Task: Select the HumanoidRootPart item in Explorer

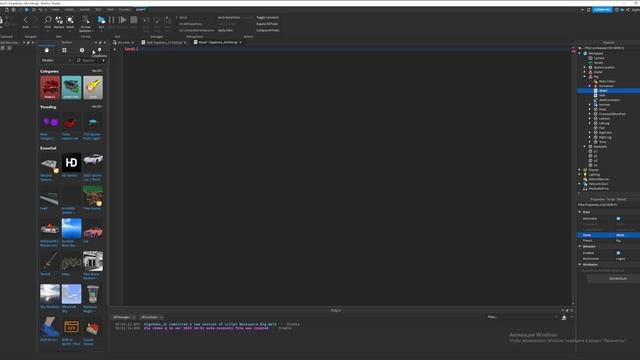Action: point(612,114)
